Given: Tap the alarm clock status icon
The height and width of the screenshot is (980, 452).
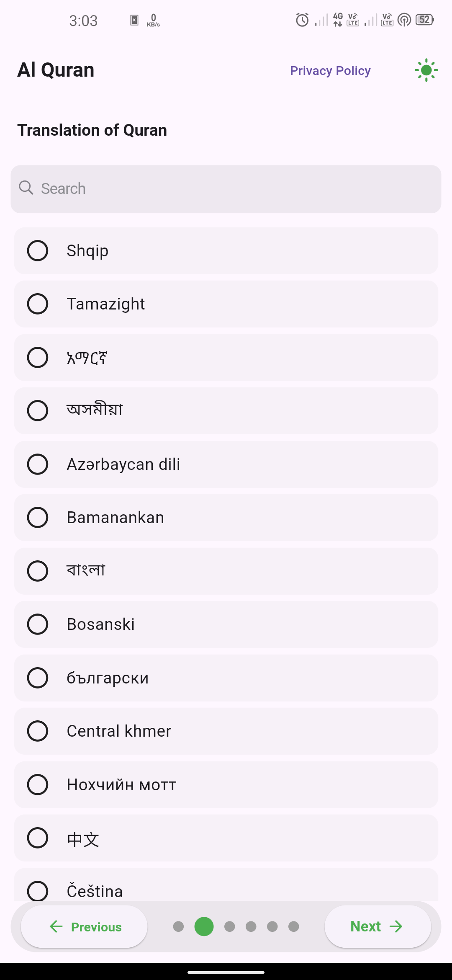Looking at the screenshot, I should click(302, 20).
